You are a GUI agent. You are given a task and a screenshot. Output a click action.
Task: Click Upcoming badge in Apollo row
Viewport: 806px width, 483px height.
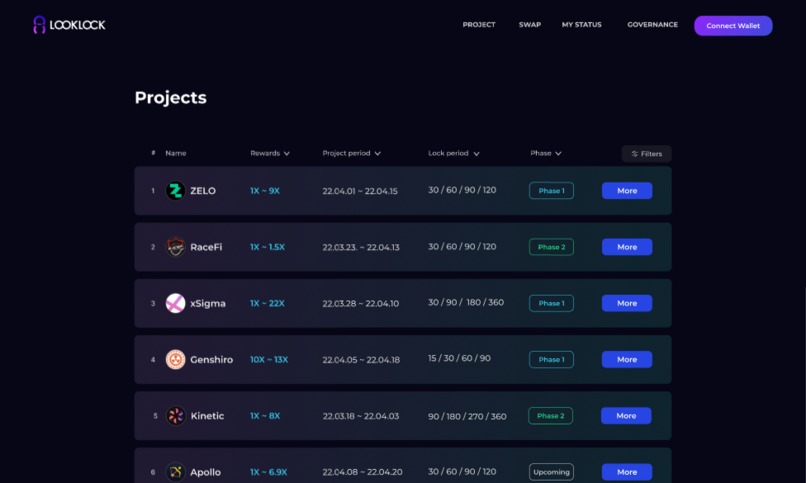click(551, 472)
